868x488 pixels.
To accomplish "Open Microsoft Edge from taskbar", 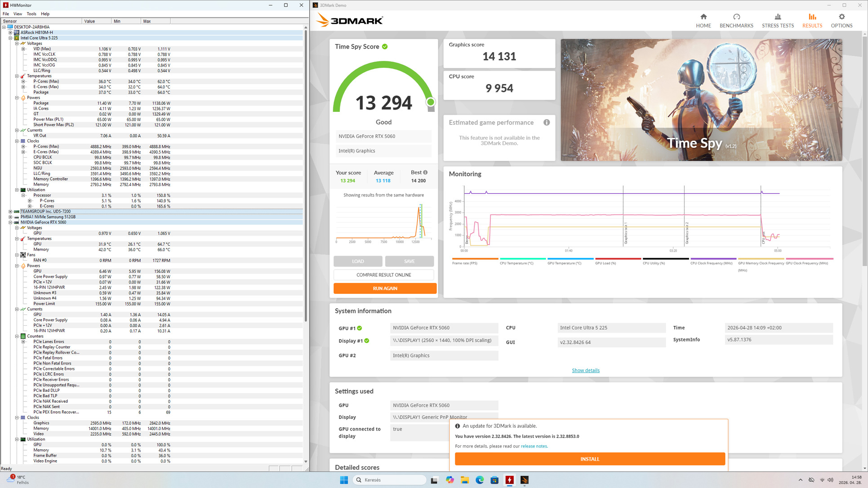I will click(480, 480).
